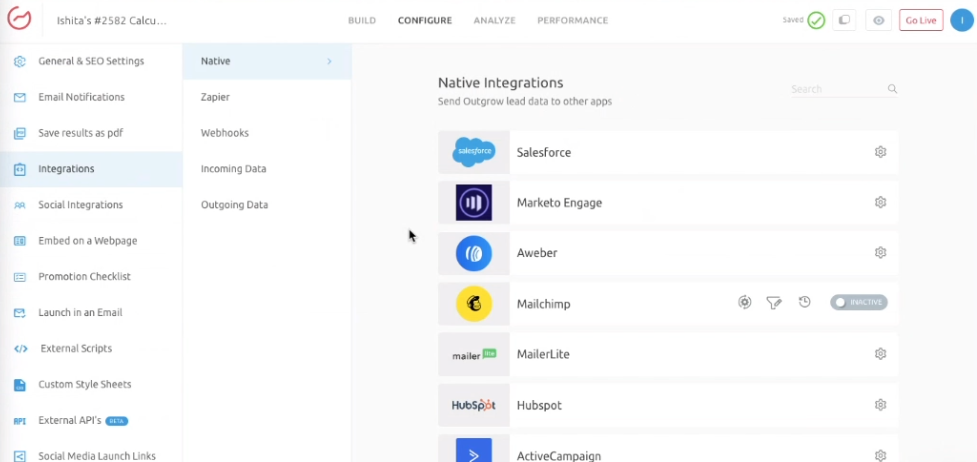The width and height of the screenshot is (977, 462).
Task: Click the Launch in an Email icon
Action: click(x=20, y=312)
